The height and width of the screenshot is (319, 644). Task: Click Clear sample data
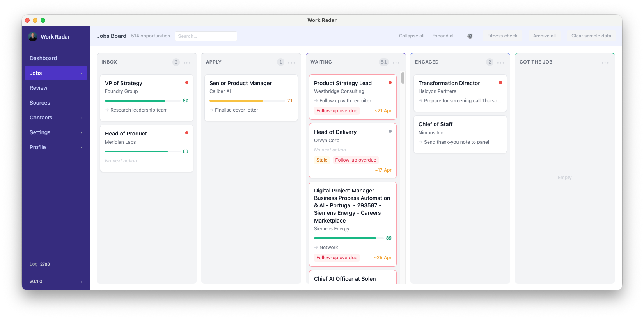tap(591, 36)
